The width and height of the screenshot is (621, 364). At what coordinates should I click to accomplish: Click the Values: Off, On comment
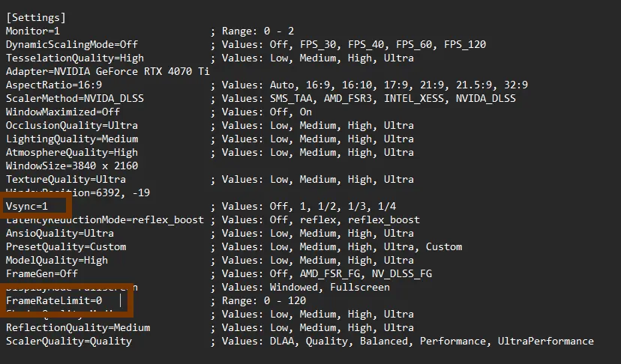click(261, 112)
